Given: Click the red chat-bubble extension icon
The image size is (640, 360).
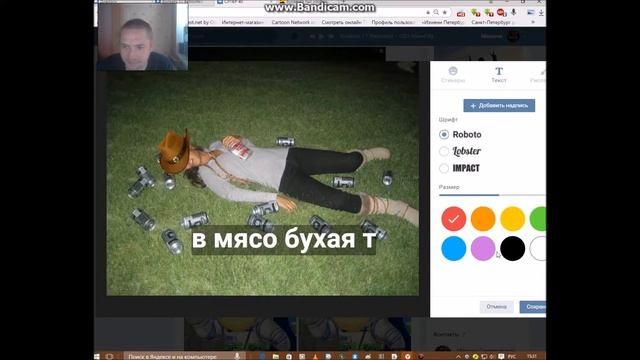Looking at the screenshot, I should [x=501, y=13].
